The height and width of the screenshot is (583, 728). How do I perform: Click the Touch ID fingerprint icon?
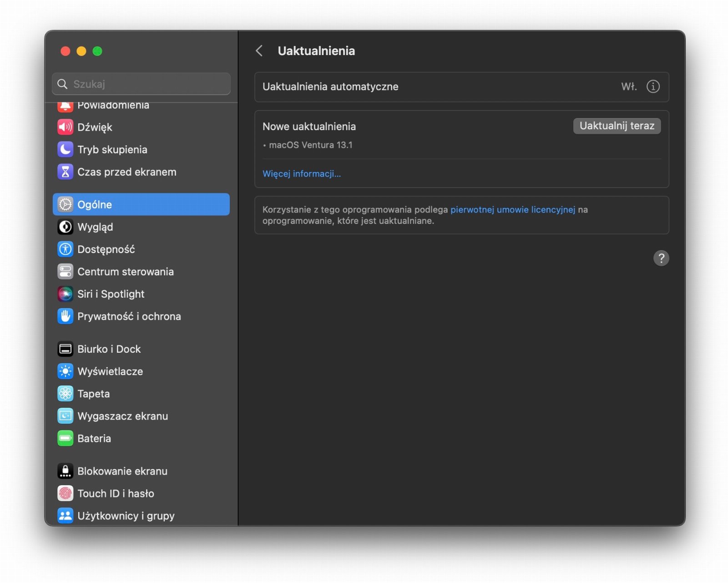point(65,493)
